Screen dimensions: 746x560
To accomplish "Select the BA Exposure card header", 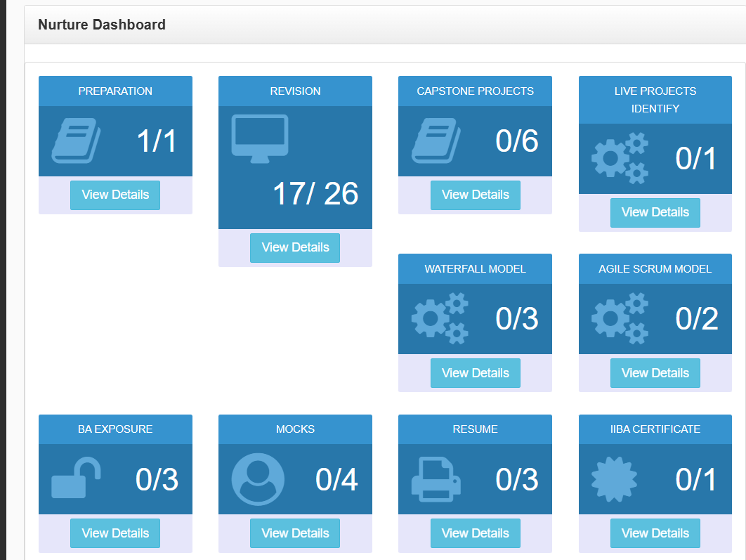I will (115, 429).
